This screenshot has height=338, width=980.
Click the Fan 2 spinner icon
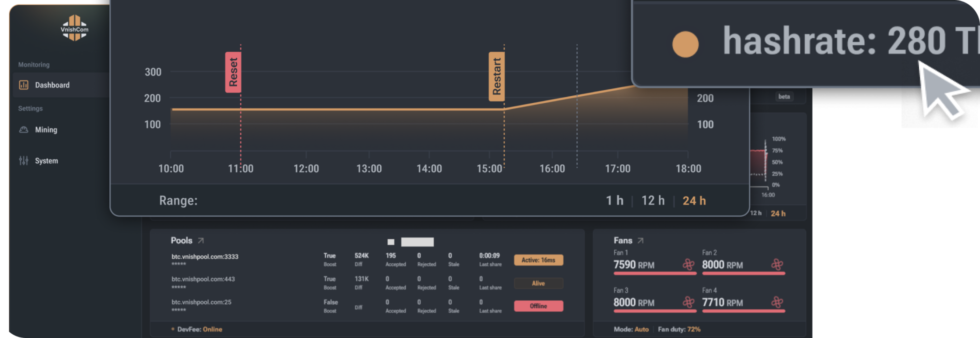click(777, 264)
